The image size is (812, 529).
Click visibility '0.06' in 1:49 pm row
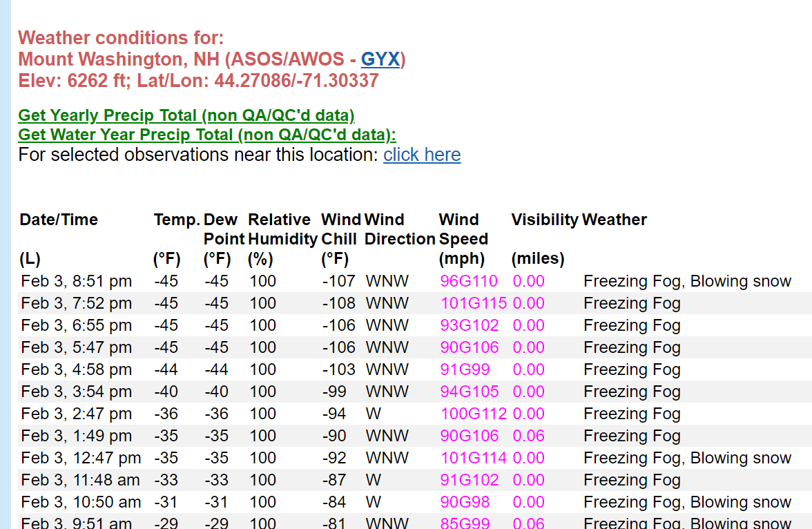pos(529,436)
